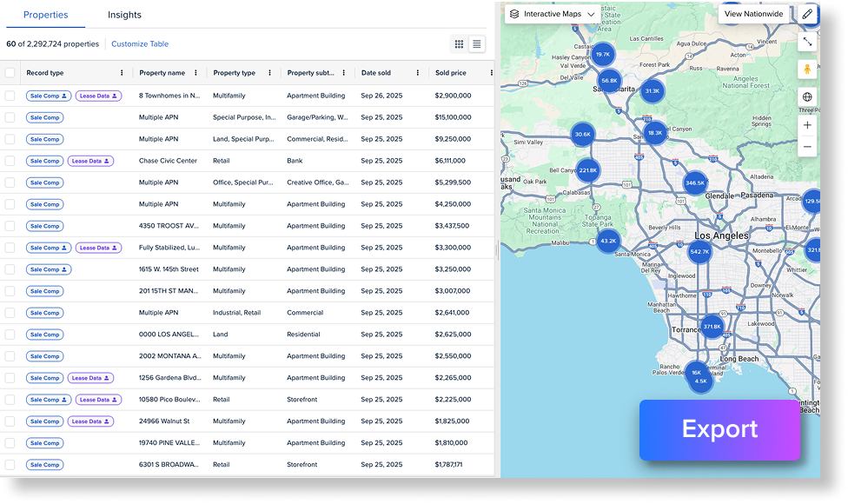Open the globe map view icon
848x504 pixels.
(x=807, y=96)
